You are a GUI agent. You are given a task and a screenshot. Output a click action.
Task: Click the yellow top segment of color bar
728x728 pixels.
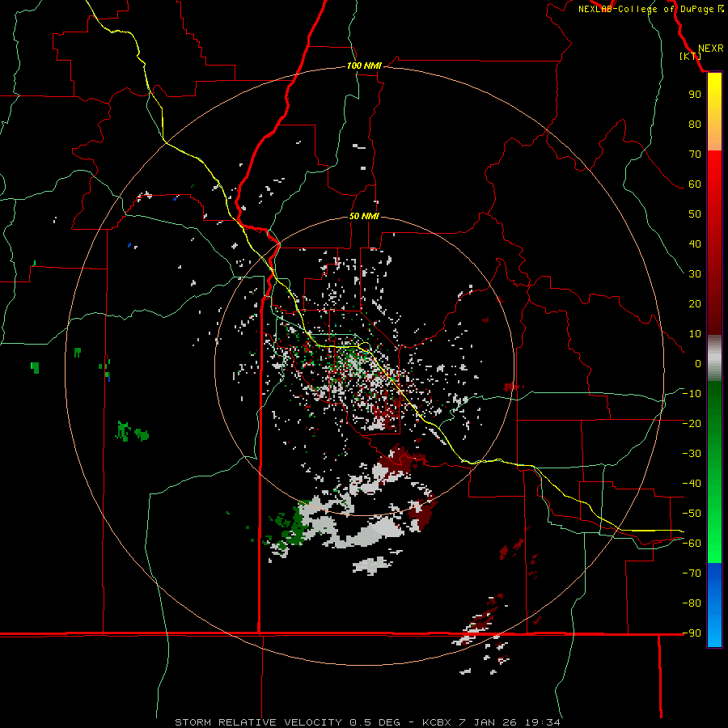pyautogui.click(x=714, y=112)
